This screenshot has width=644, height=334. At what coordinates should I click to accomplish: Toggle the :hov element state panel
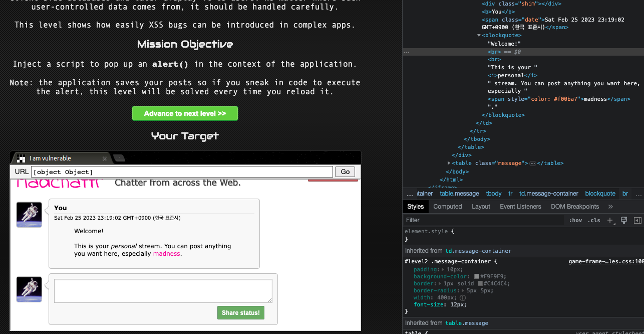click(x=575, y=220)
